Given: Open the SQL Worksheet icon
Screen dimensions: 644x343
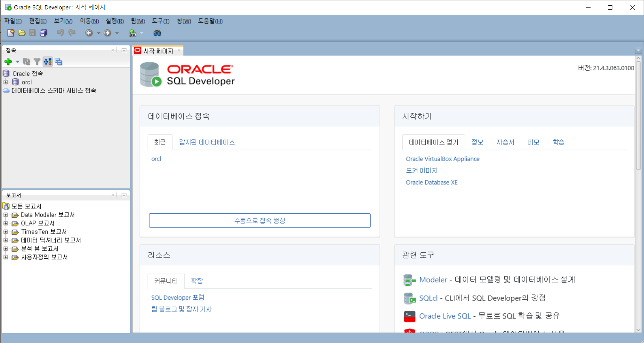Looking at the screenshot, I should tap(132, 33).
